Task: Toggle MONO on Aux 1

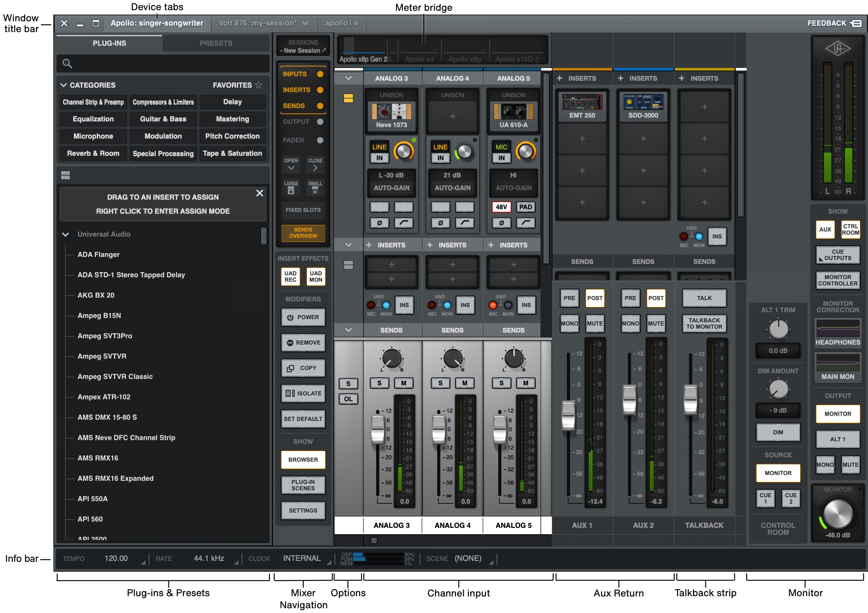Action: coord(569,324)
